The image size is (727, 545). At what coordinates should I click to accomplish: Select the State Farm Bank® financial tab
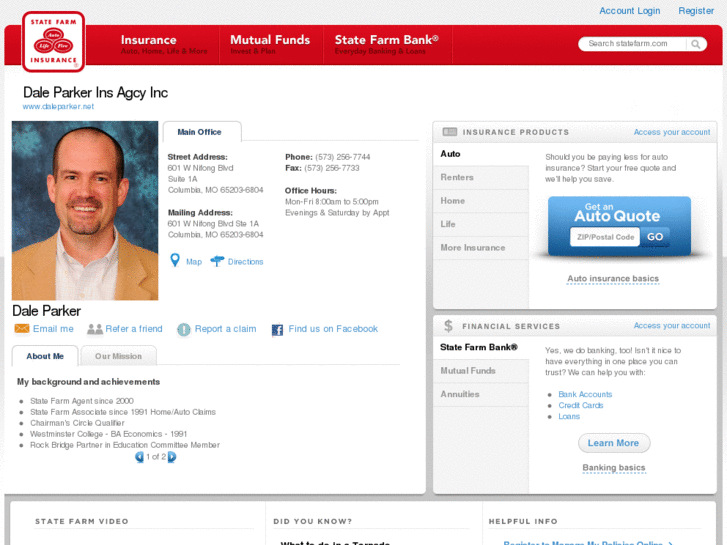[481, 347]
